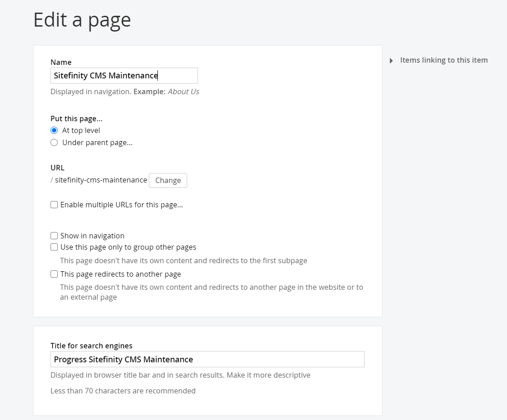The image size is (507, 420).
Task: Click 'redirects to the first subpage' description text
Action: (184, 260)
